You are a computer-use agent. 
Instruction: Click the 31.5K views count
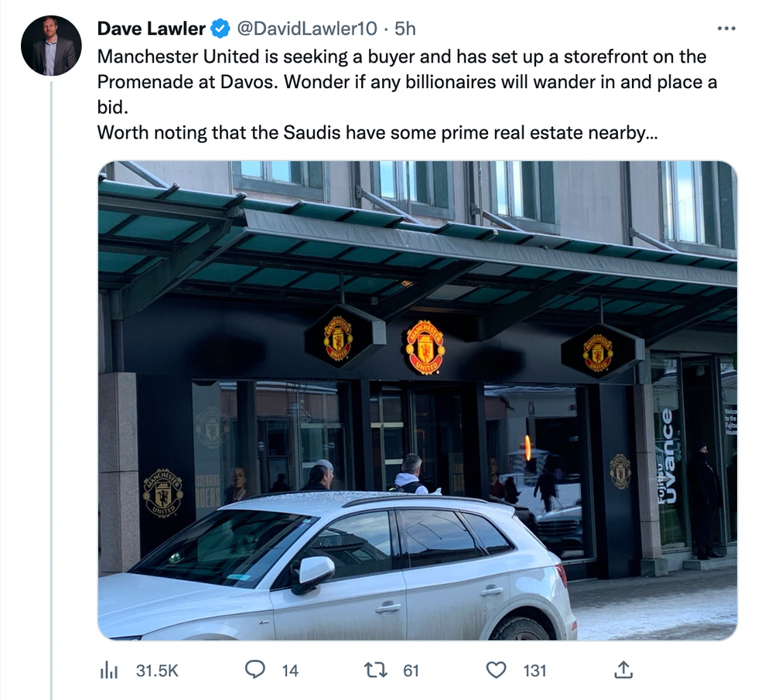[157, 671]
